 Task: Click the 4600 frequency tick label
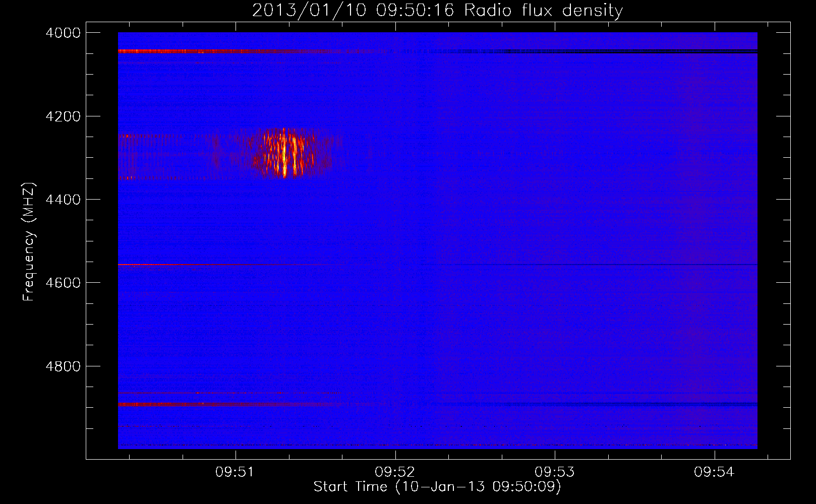pyautogui.click(x=63, y=283)
